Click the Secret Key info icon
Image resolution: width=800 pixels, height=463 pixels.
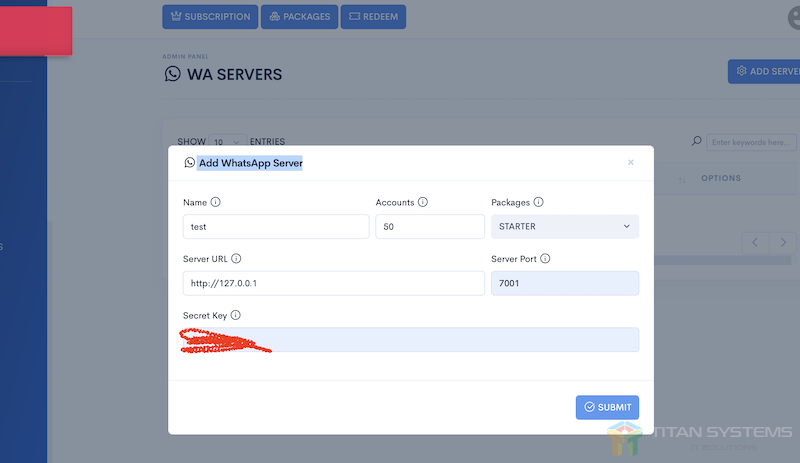tap(236, 315)
